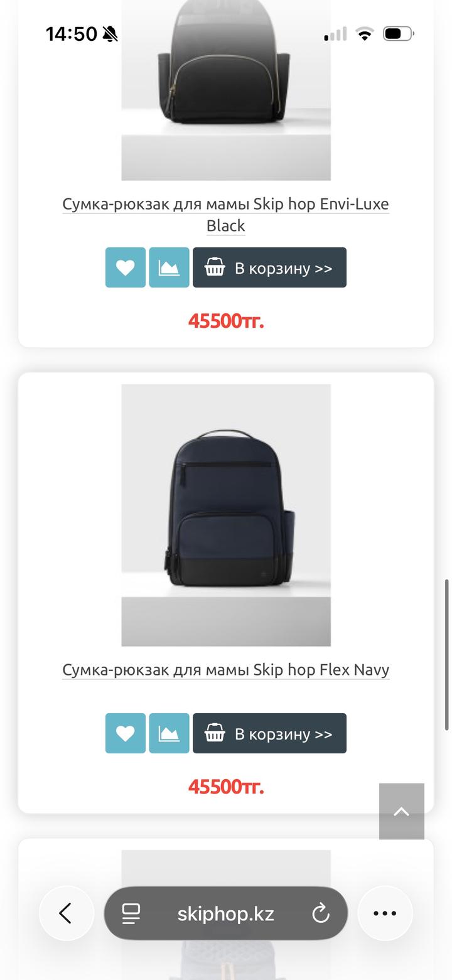Viewport: 452px width, 980px height.
Task: Open Skip hop Flex Navy product link
Action: point(226,670)
